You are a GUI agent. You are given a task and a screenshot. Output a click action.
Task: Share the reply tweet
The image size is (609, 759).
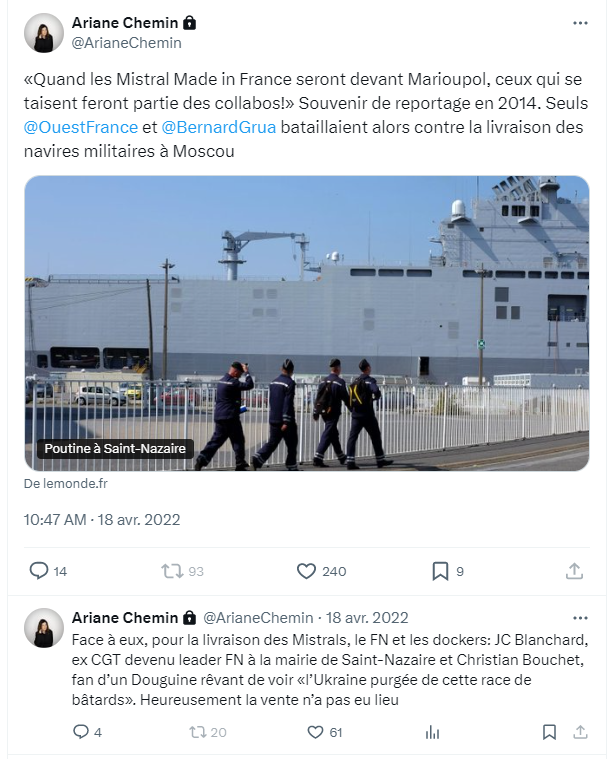click(x=579, y=732)
